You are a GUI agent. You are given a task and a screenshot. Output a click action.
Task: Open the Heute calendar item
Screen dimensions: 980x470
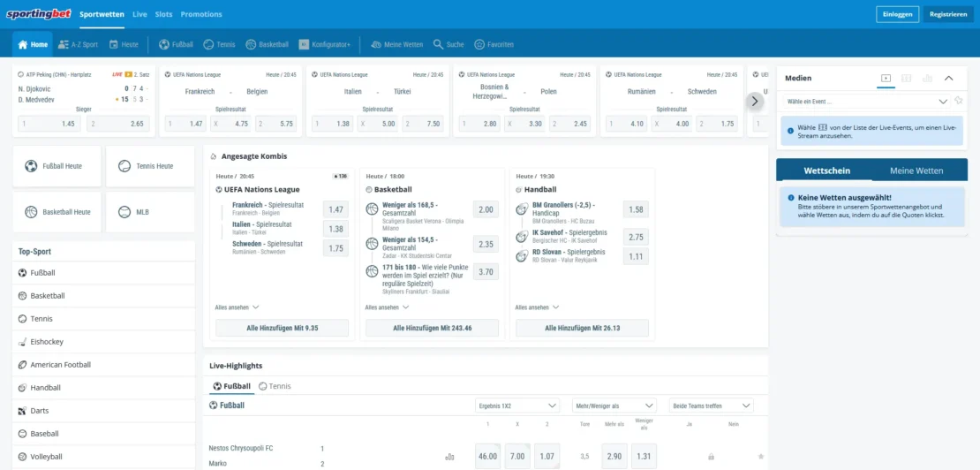[x=124, y=44]
